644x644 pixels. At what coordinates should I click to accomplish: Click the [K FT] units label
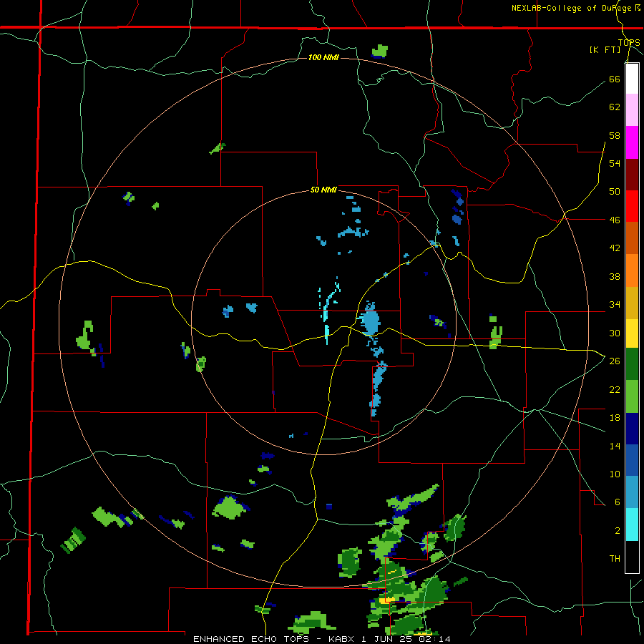[x=605, y=49]
